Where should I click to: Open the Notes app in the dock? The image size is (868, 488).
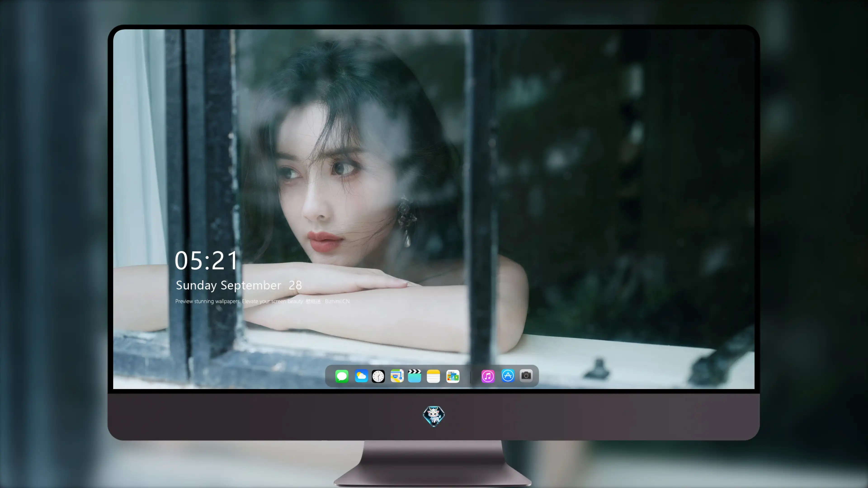coord(433,376)
